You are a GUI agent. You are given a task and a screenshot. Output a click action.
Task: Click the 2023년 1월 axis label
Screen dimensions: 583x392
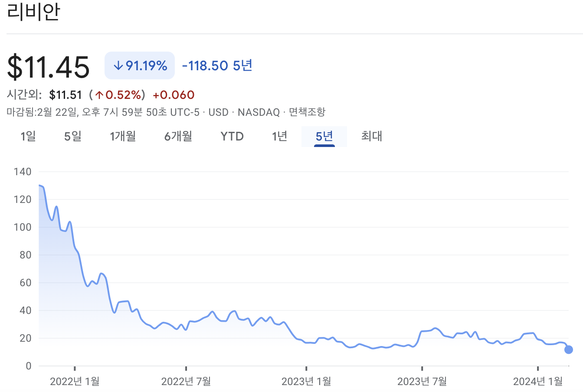click(x=306, y=382)
